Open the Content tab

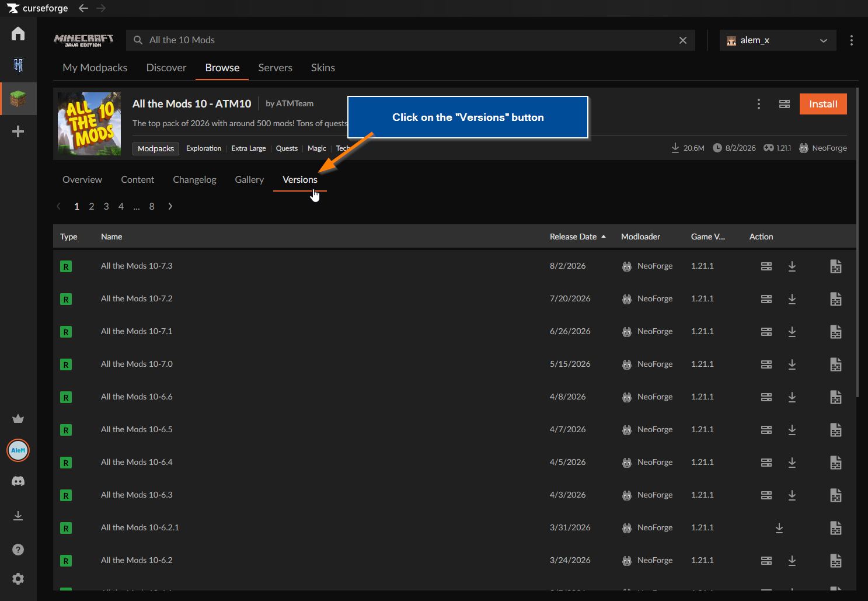137,179
